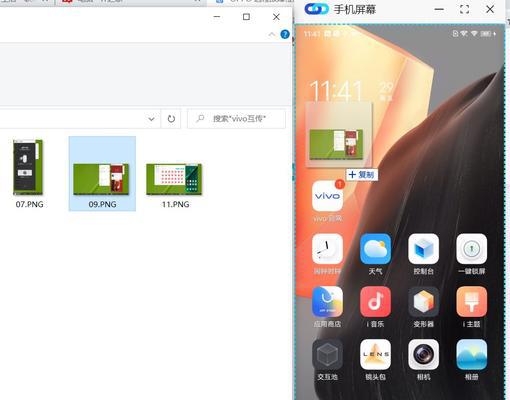This screenshot has width=510, height=400.
Task: Expand the address bar history dropdown
Action: [151, 119]
